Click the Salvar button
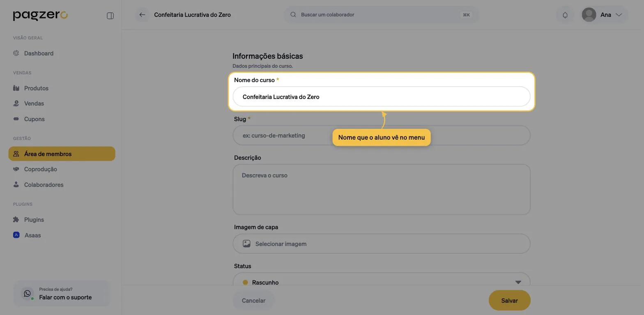This screenshot has width=644, height=315. [x=509, y=301]
